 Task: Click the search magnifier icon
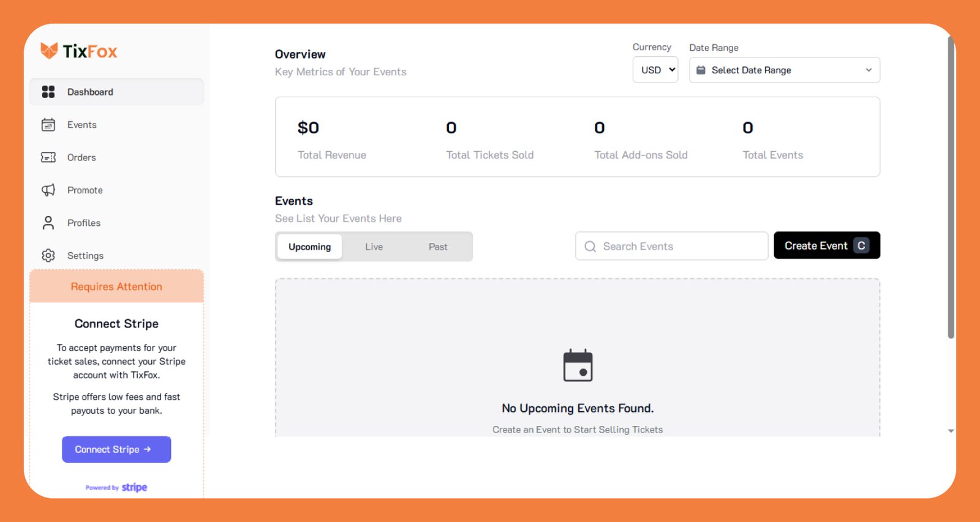click(x=590, y=247)
